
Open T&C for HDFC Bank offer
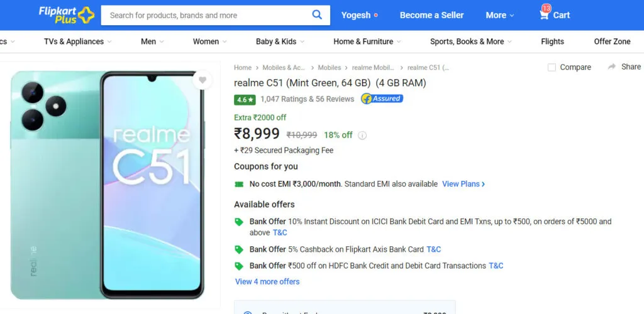tap(496, 266)
